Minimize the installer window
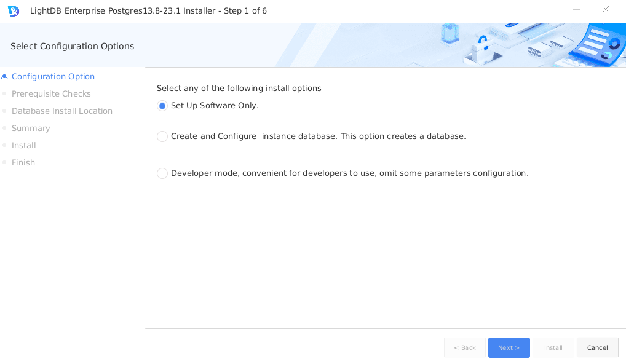The width and height of the screenshot is (626, 364). click(x=576, y=9)
